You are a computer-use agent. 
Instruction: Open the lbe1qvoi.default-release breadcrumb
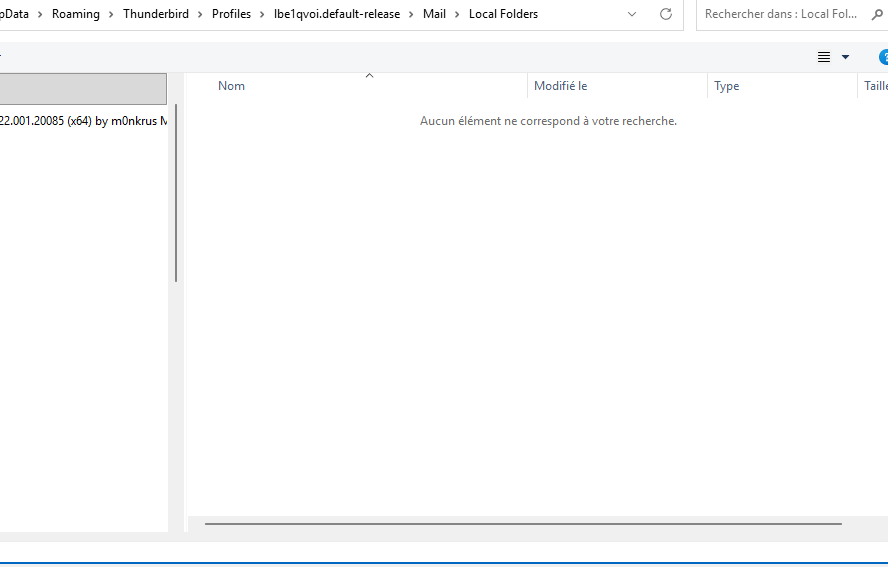pyautogui.click(x=336, y=14)
